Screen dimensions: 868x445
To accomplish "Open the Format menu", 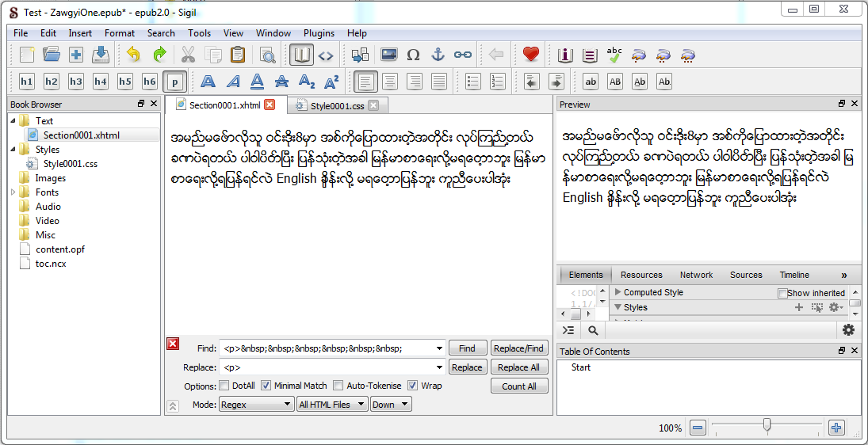I will (x=120, y=33).
